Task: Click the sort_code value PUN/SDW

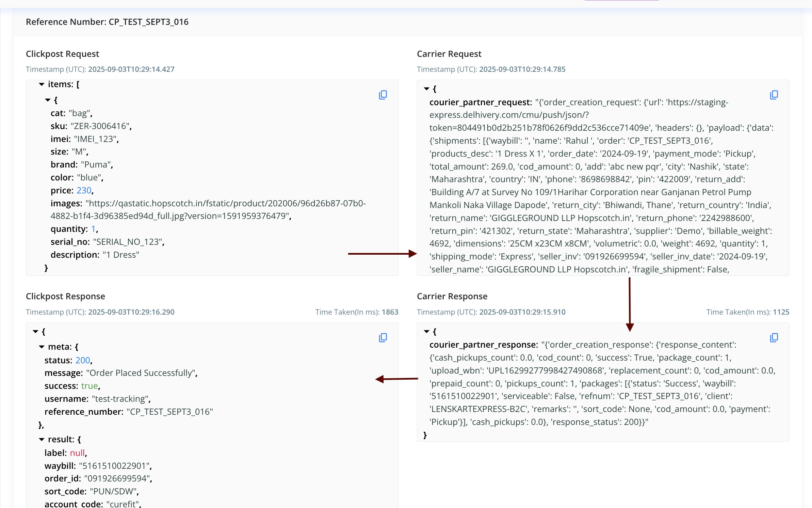Action: tap(114, 492)
